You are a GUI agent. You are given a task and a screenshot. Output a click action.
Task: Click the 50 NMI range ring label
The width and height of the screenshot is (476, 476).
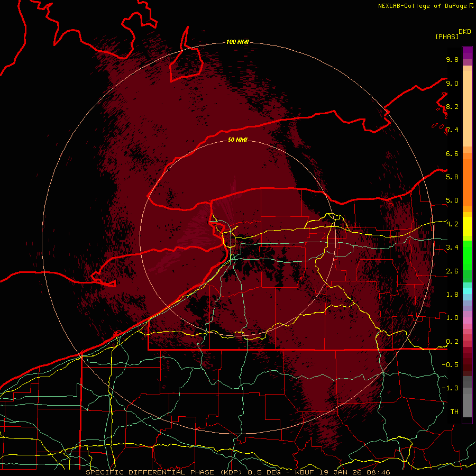point(237,140)
